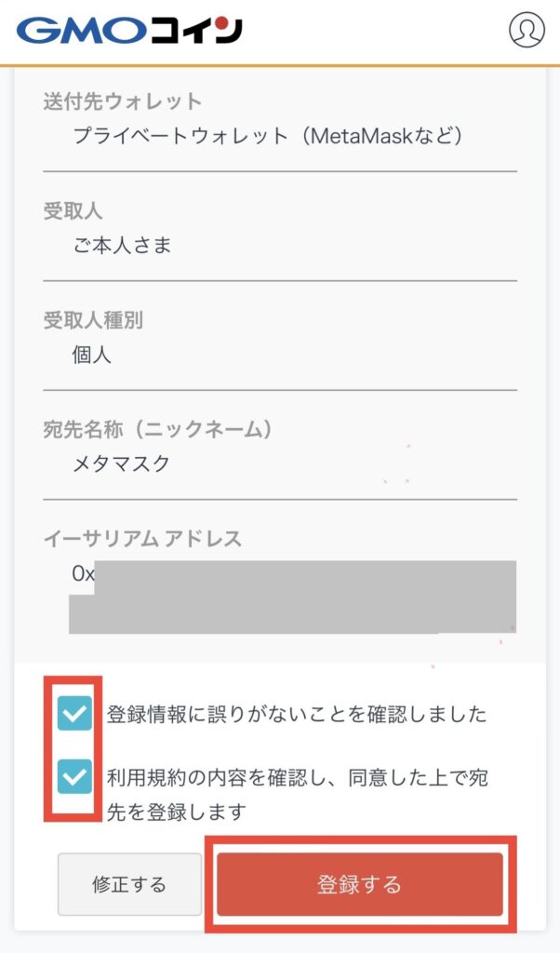Screen dimensions: 560x953
Task: Open the user account profile icon
Action: click(x=527, y=30)
